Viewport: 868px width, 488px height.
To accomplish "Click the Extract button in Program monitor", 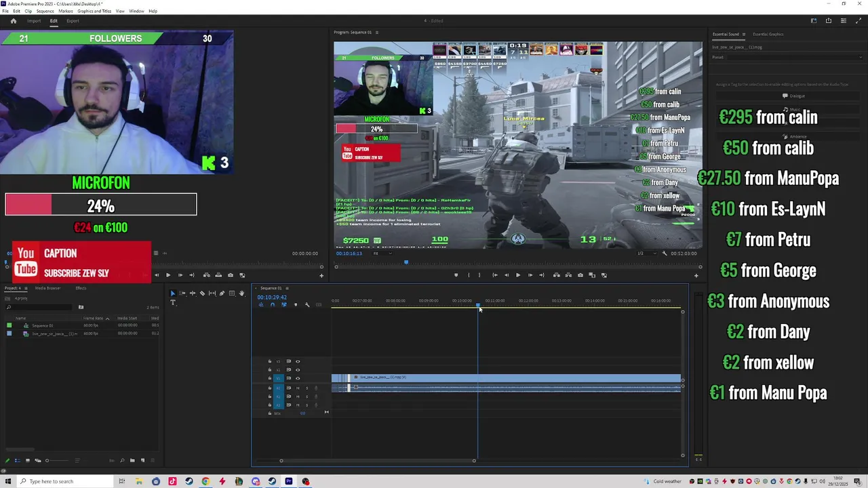I will [x=568, y=275].
